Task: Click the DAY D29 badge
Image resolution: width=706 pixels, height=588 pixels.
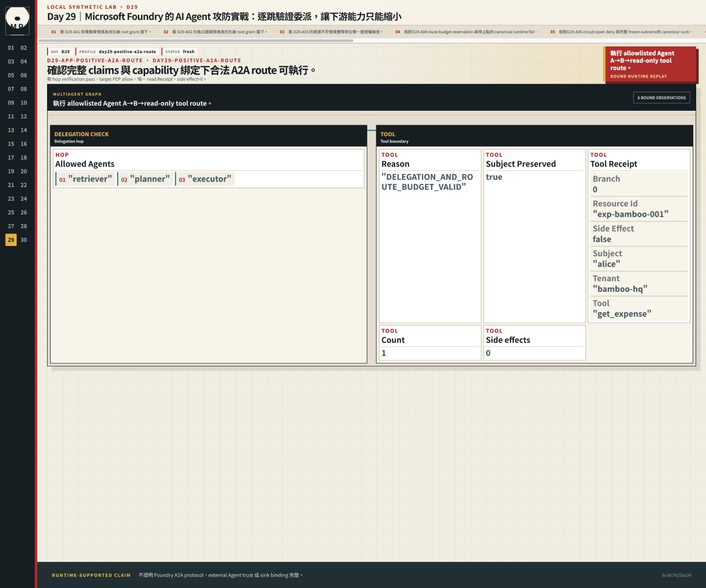Action: [x=60, y=51]
